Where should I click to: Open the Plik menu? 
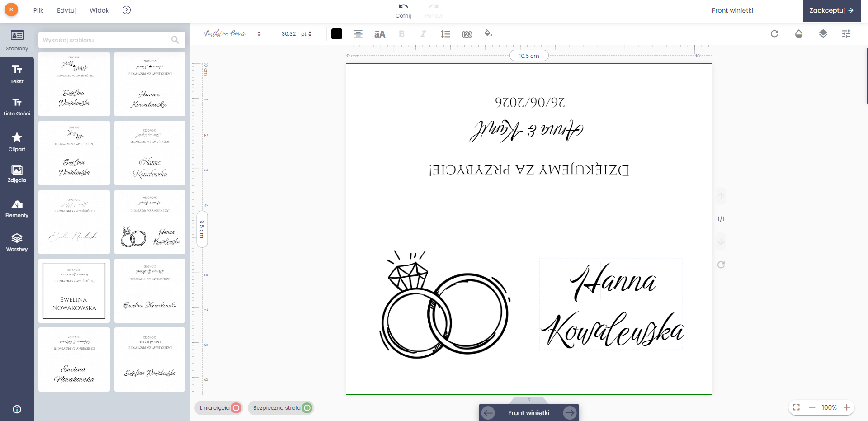[38, 10]
